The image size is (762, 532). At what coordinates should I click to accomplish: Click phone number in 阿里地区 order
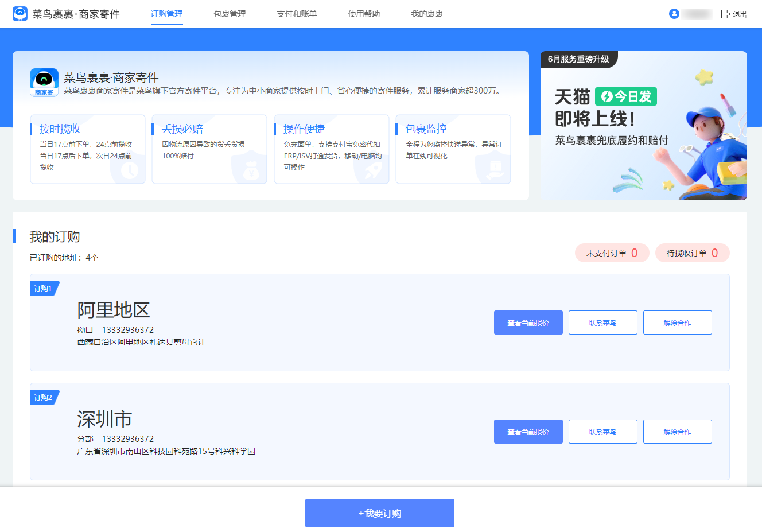(x=128, y=329)
